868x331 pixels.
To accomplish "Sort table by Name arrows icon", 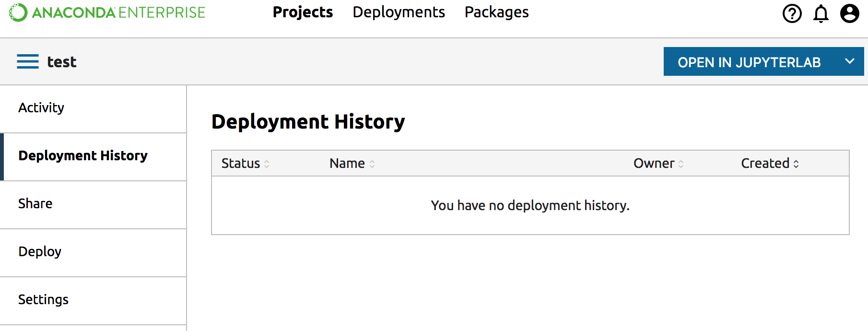I will tap(372, 164).
